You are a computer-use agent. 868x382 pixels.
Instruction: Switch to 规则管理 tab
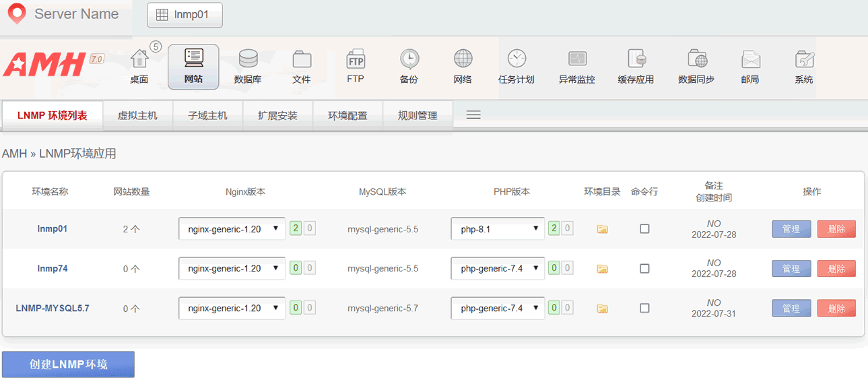418,115
